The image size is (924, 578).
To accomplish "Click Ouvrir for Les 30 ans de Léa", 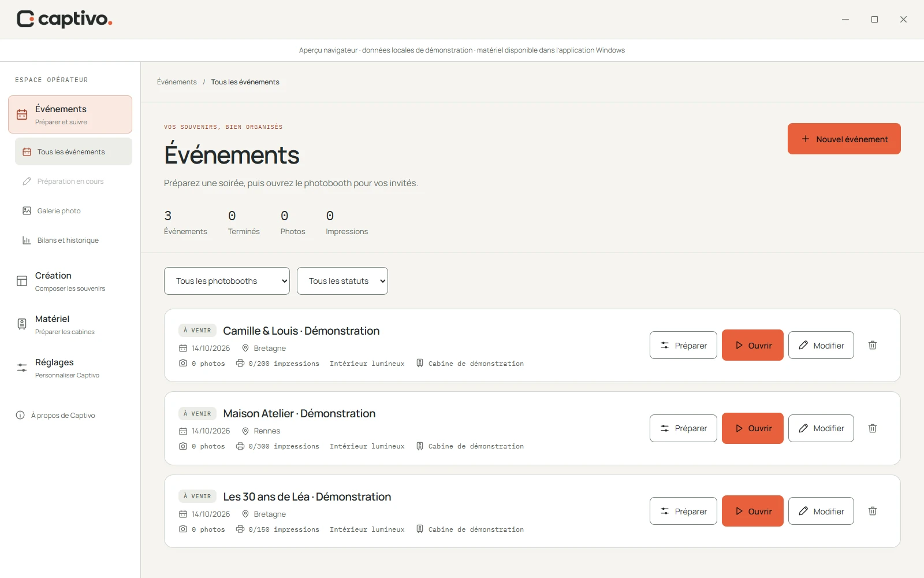I will point(752,511).
